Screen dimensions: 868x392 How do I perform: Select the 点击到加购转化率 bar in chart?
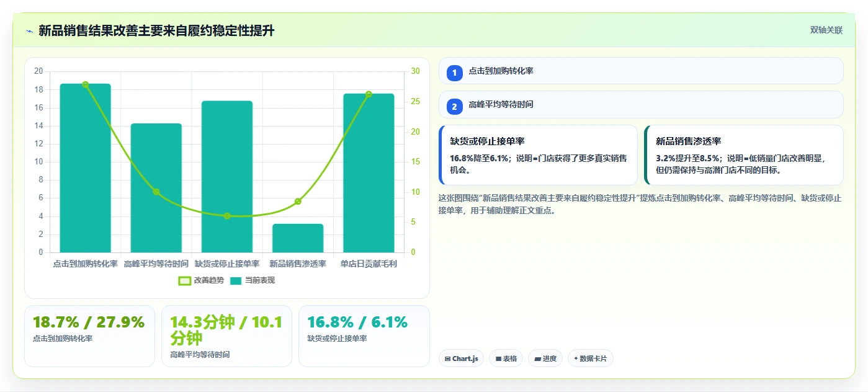[86, 168]
